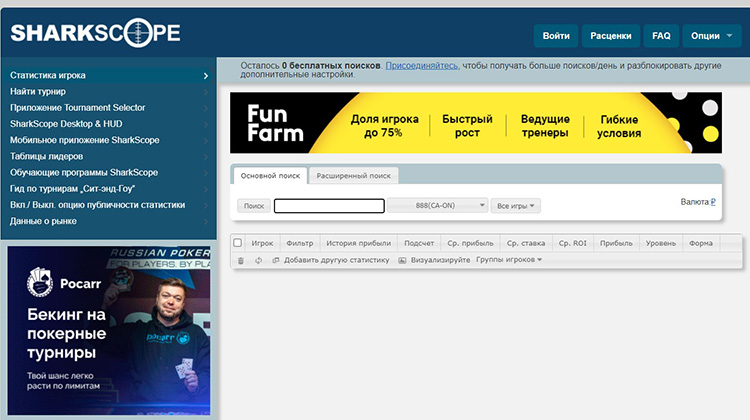The height and width of the screenshot is (420, 750).
Task: Expand the Таблицы лидеров chevron arrow
Action: [x=206, y=156]
